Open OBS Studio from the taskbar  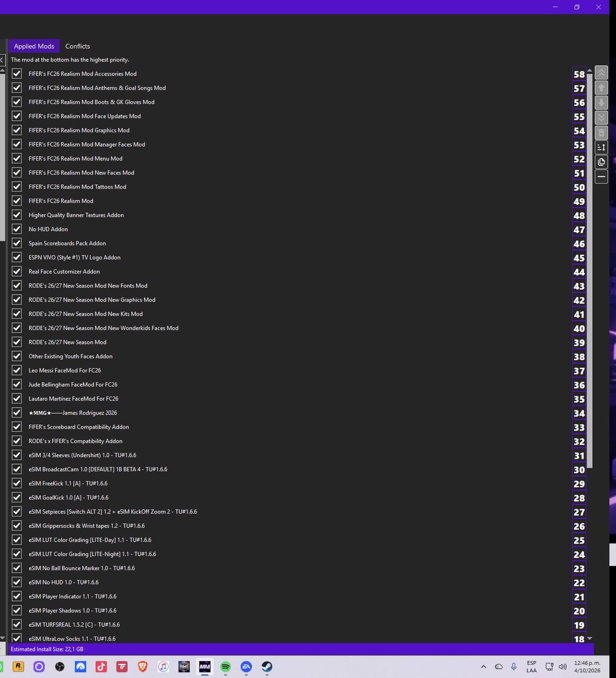[60, 667]
